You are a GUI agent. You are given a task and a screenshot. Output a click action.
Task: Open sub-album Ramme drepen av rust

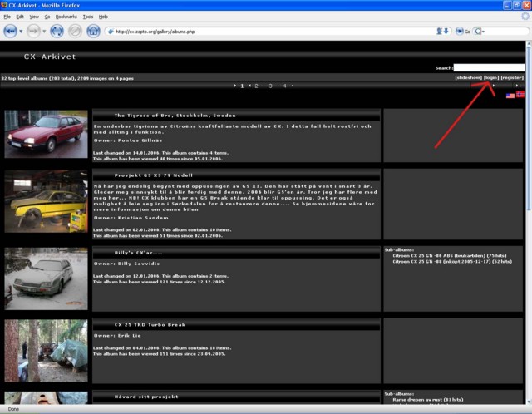(x=427, y=399)
